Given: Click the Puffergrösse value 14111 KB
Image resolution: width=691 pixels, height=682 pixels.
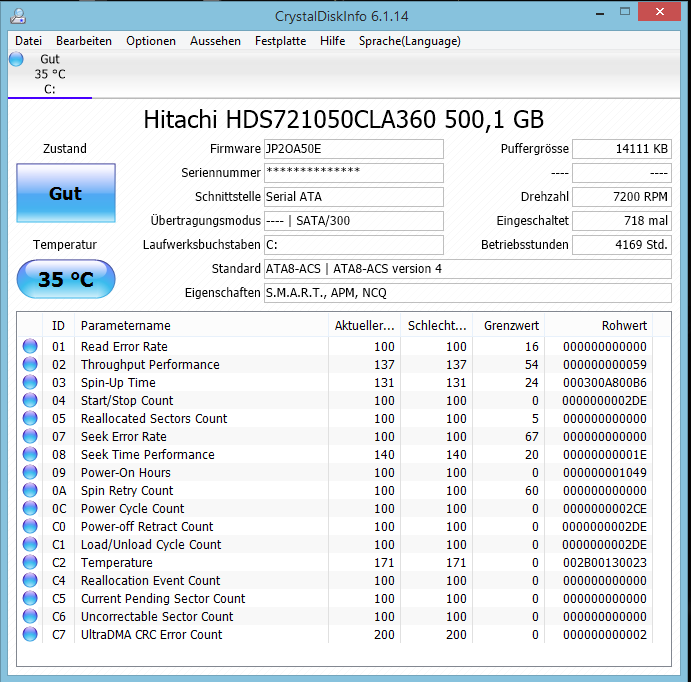Looking at the screenshot, I should pyautogui.click(x=622, y=149).
